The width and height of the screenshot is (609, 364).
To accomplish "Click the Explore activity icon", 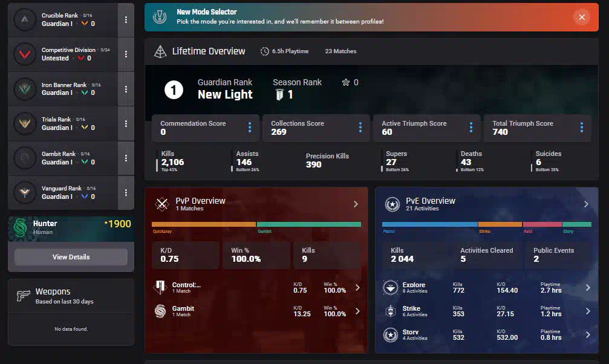I will (391, 287).
